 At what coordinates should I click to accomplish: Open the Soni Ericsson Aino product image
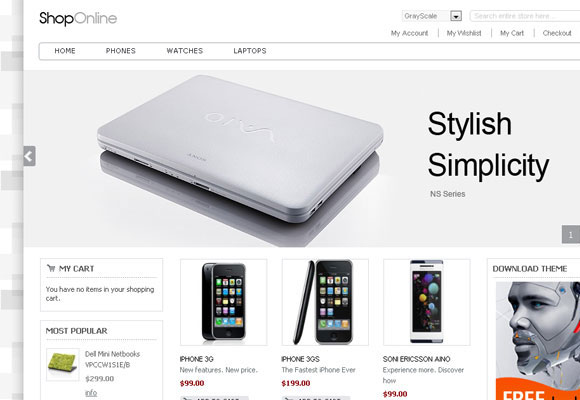[x=427, y=302]
